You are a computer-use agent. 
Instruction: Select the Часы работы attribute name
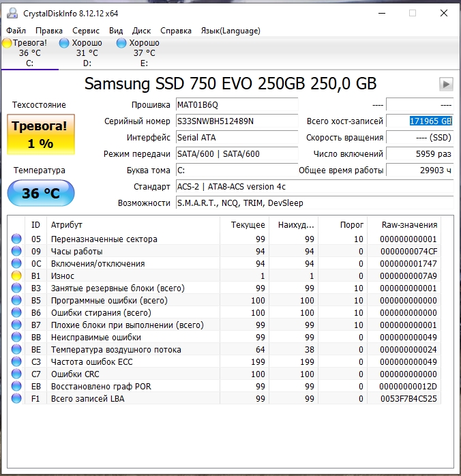[77, 252]
